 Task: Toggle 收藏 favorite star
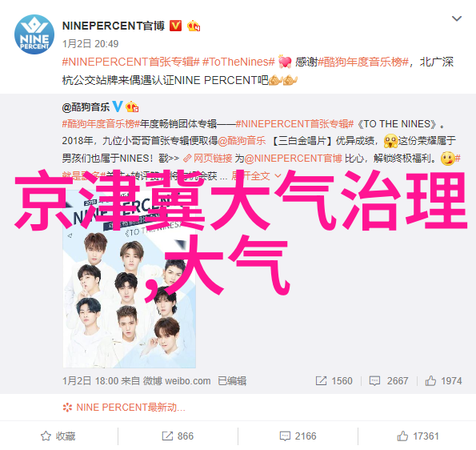58,436
